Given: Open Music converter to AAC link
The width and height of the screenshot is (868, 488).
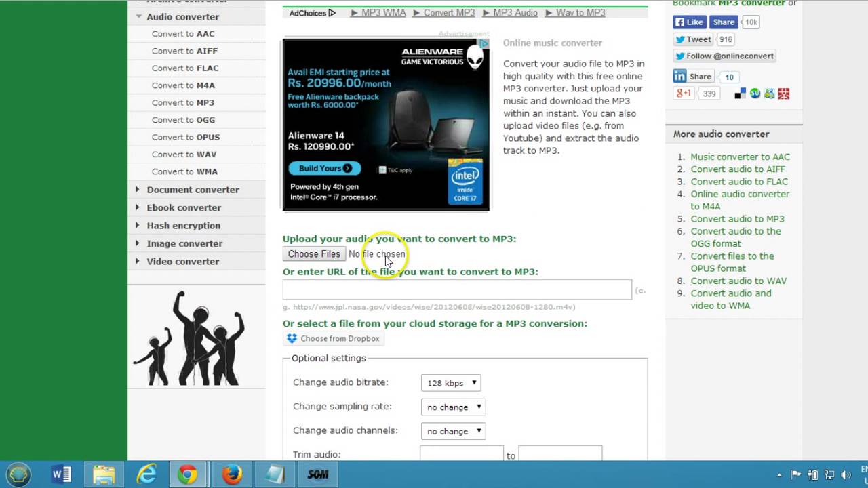Looking at the screenshot, I should coord(740,157).
